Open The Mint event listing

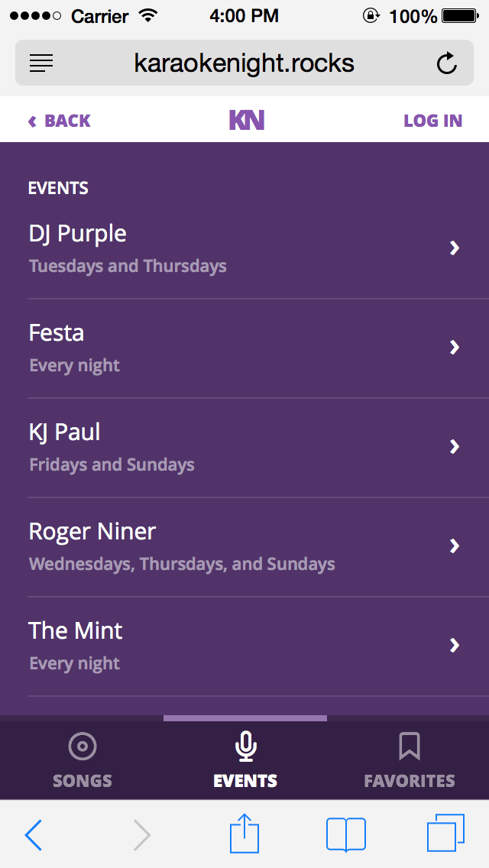pyautogui.click(x=76, y=631)
